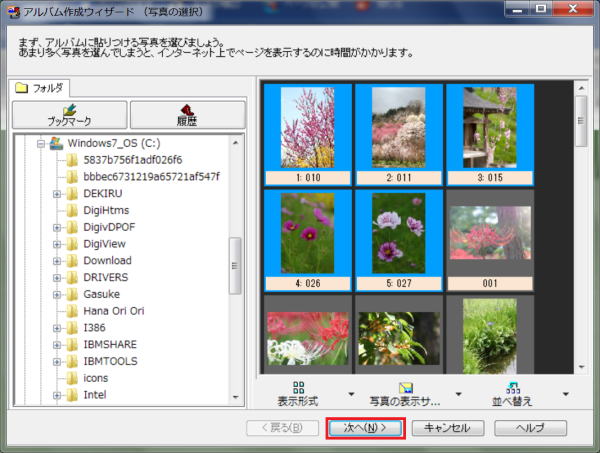
Task: Click the photo list scroll up arrow
Action: (581, 88)
